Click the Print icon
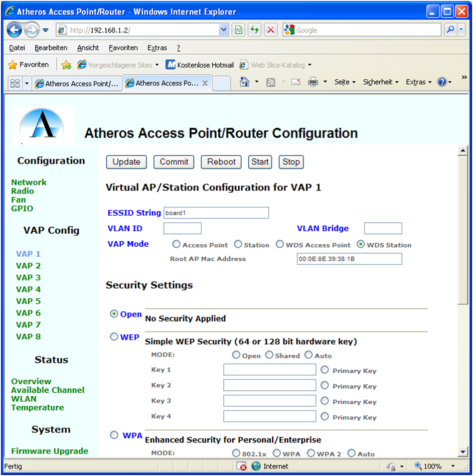 (x=313, y=82)
